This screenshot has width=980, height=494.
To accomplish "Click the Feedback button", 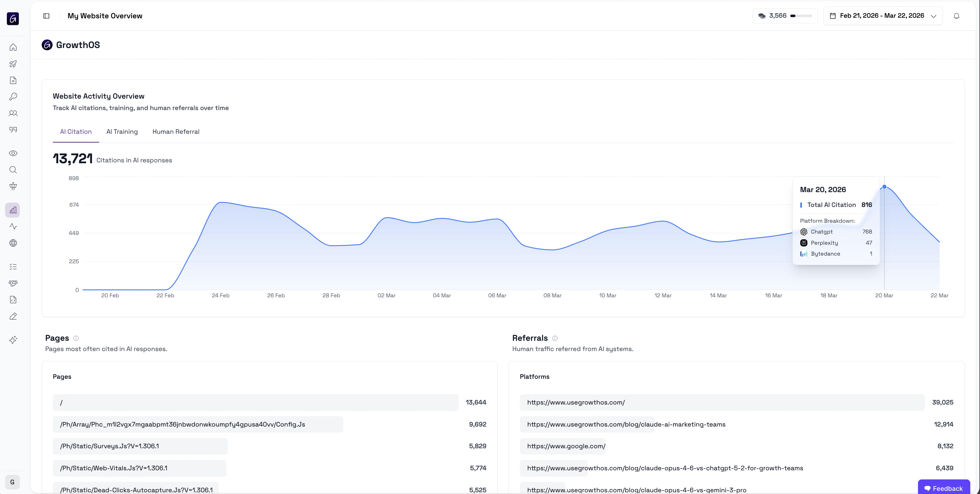I will coord(944,488).
